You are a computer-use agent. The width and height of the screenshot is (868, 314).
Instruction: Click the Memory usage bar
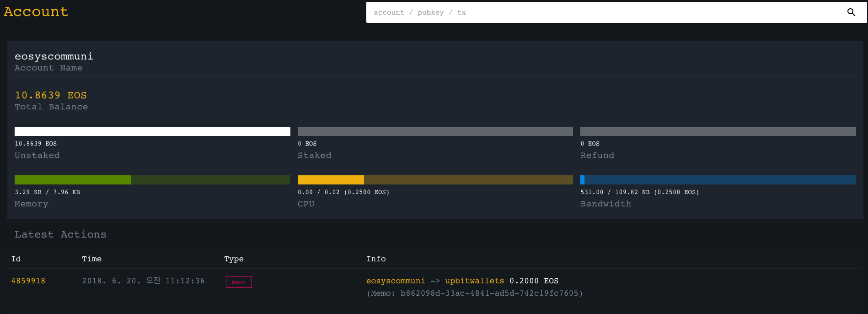click(152, 180)
